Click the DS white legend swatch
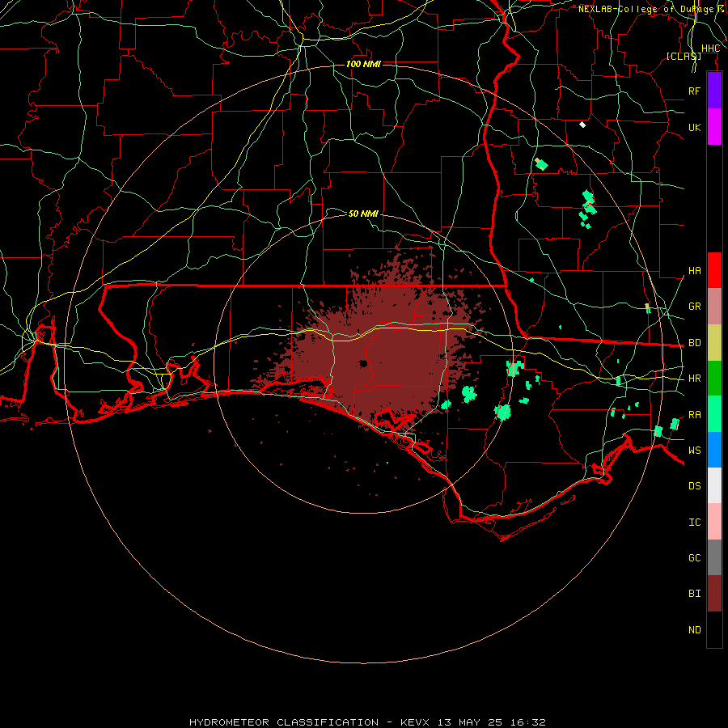 (x=714, y=485)
